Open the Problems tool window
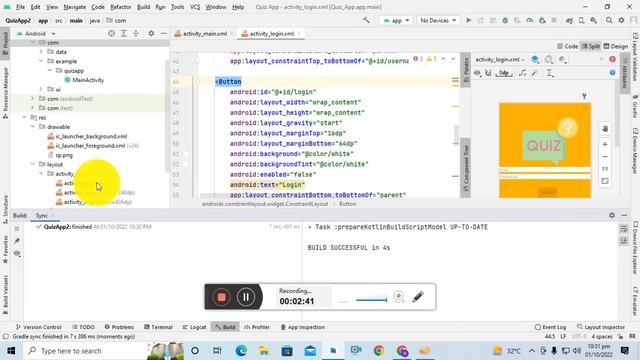Image resolution: width=640 pixels, height=360 pixels. 119,327
